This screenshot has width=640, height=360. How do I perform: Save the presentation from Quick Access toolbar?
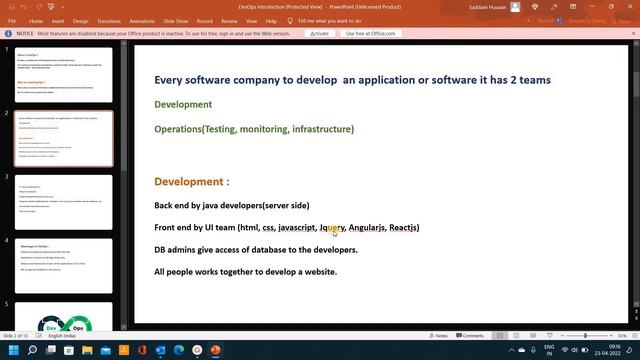pos(11,7)
